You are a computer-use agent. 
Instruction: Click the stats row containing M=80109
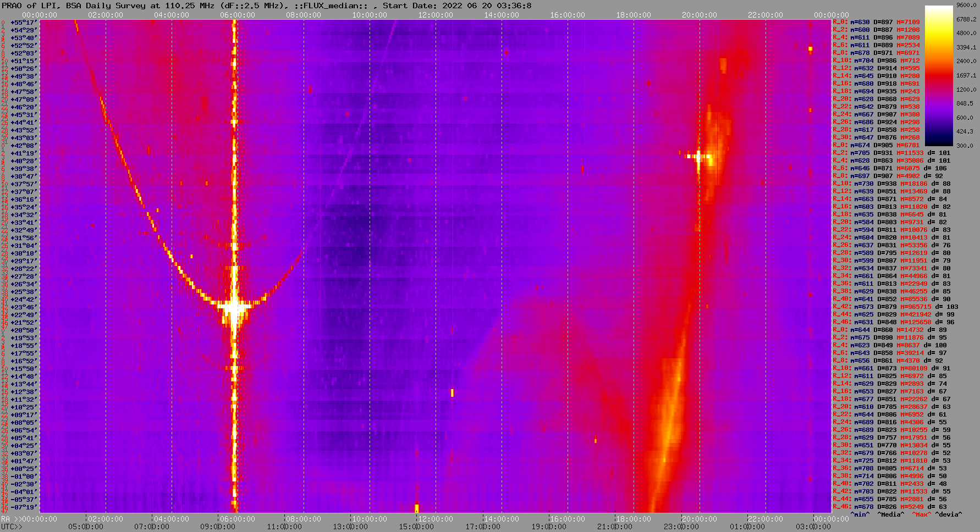[891, 368]
